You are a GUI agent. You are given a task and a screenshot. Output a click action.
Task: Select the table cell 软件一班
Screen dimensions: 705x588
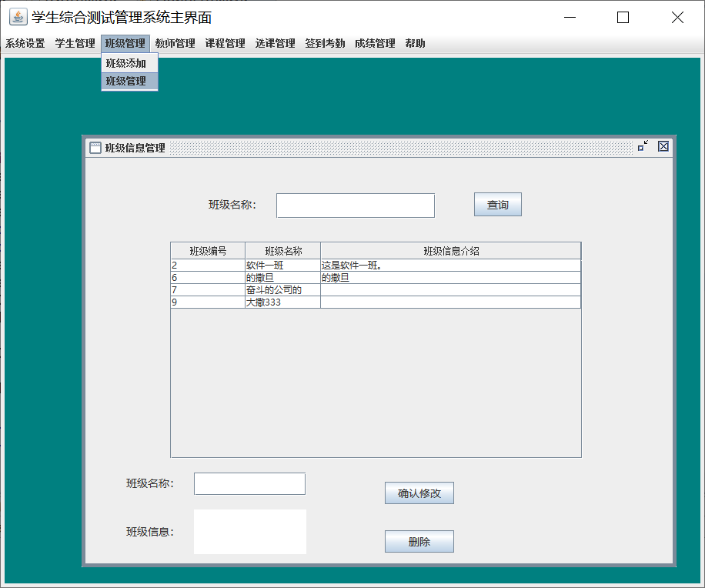[282, 266]
